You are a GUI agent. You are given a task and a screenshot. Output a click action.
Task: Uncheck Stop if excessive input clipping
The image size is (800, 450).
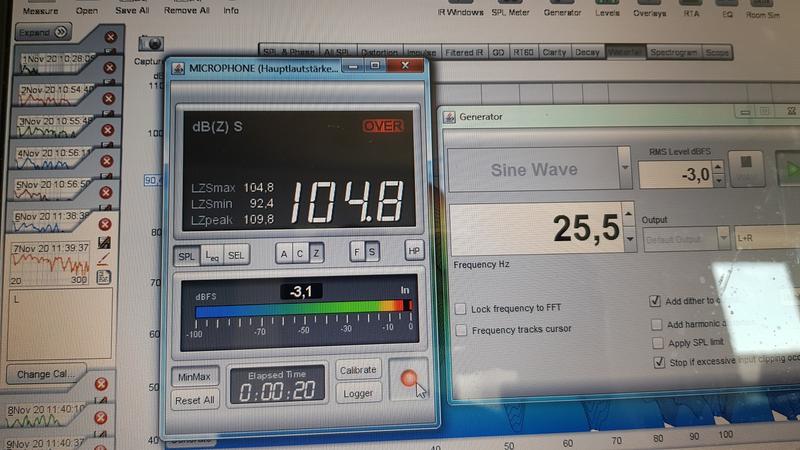659,362
